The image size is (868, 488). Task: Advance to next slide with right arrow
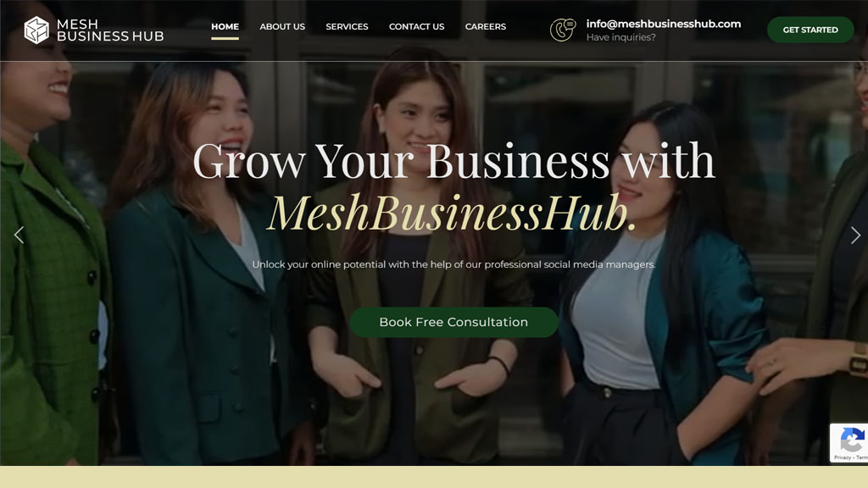click(x=855, y=236)
